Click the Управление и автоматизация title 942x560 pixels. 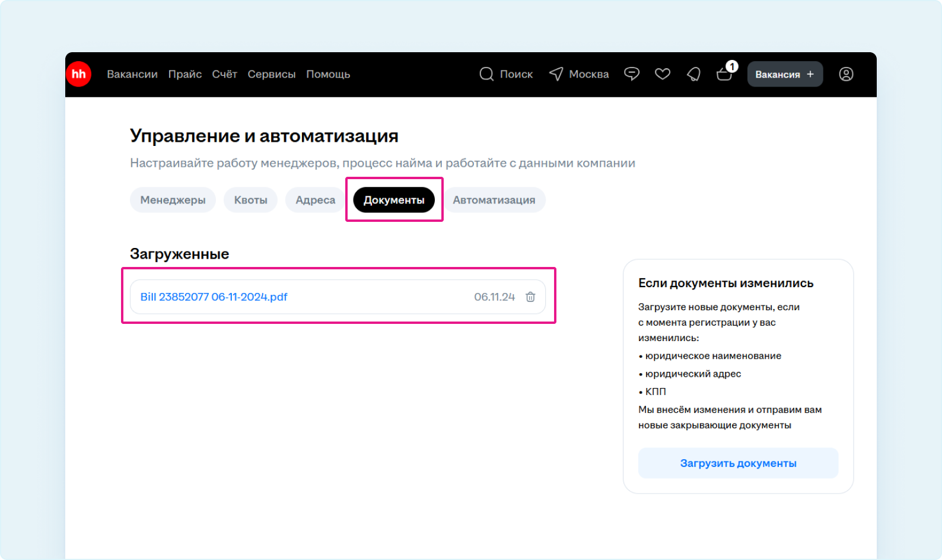coord(264,136)
